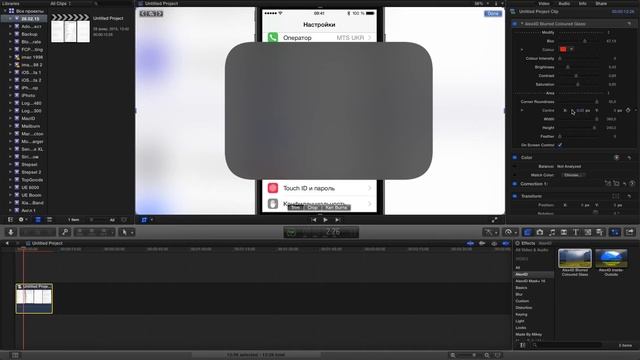Toggle the On Screen Control checkbox

click(x=560, y=145)
